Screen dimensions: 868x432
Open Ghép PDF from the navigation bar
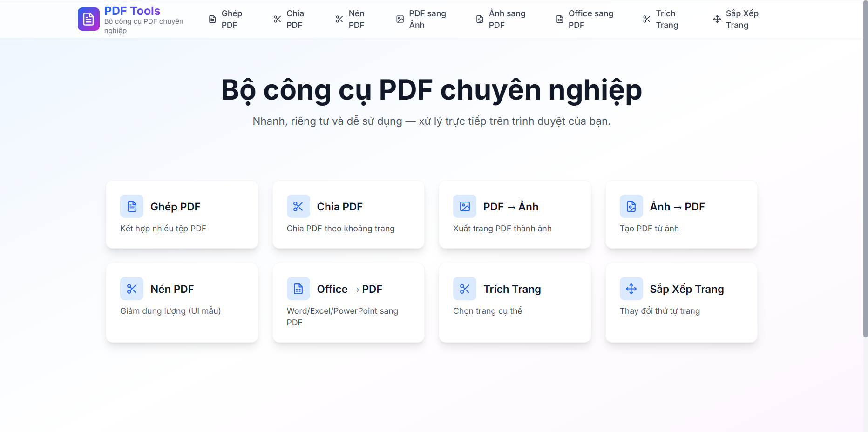(x=228, y=19)
